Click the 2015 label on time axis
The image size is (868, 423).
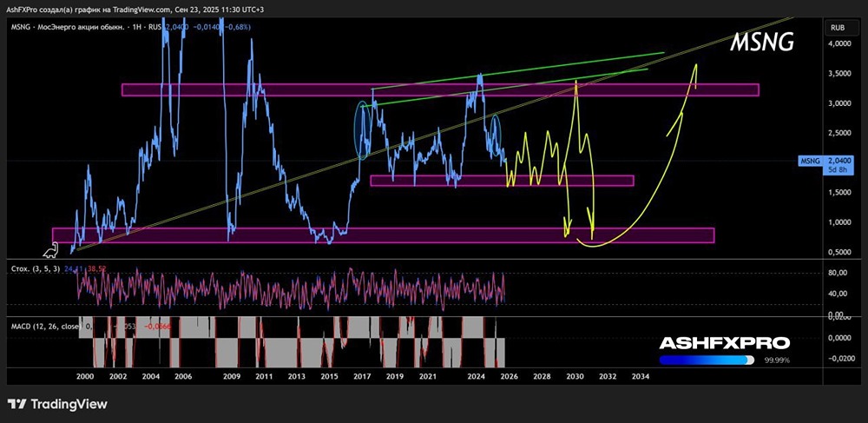click(329, 376)
